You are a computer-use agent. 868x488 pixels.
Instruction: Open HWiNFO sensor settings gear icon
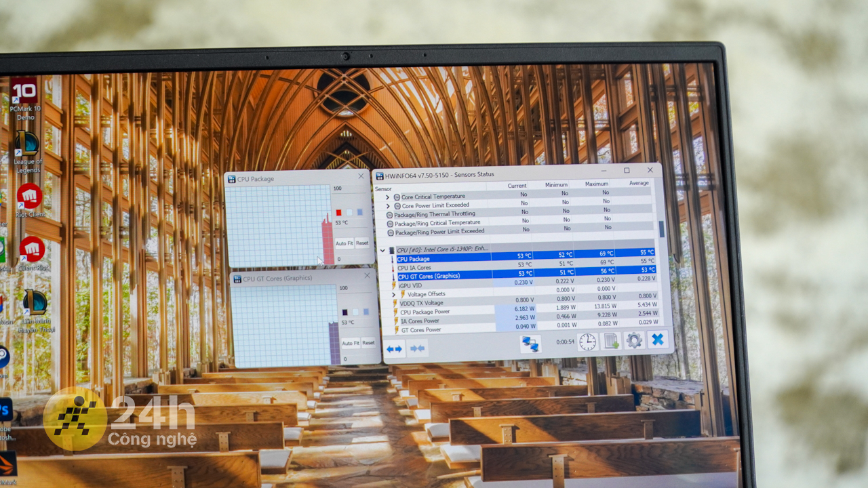[x=634, y=340]
